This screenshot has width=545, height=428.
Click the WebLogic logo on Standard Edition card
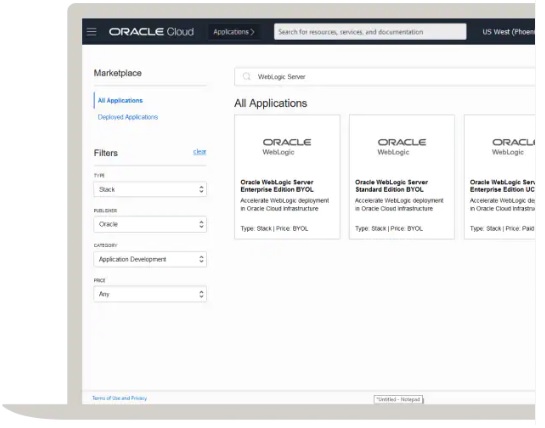coord(402,147)
